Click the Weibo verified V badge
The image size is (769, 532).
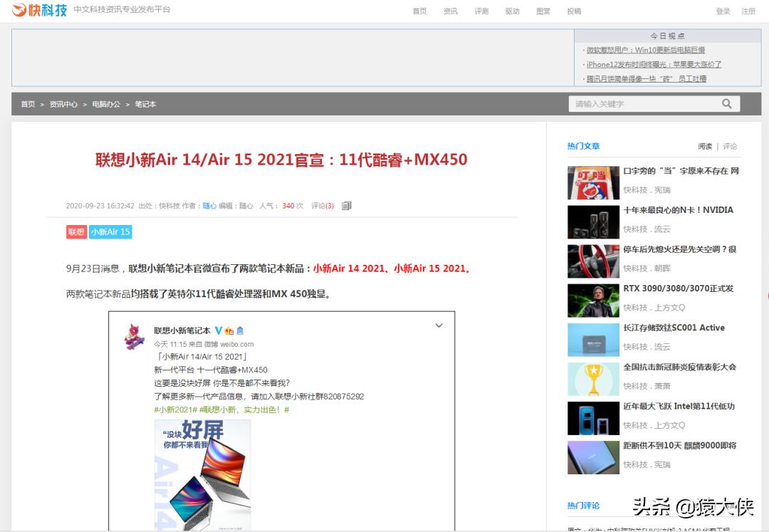coord(219,330)
